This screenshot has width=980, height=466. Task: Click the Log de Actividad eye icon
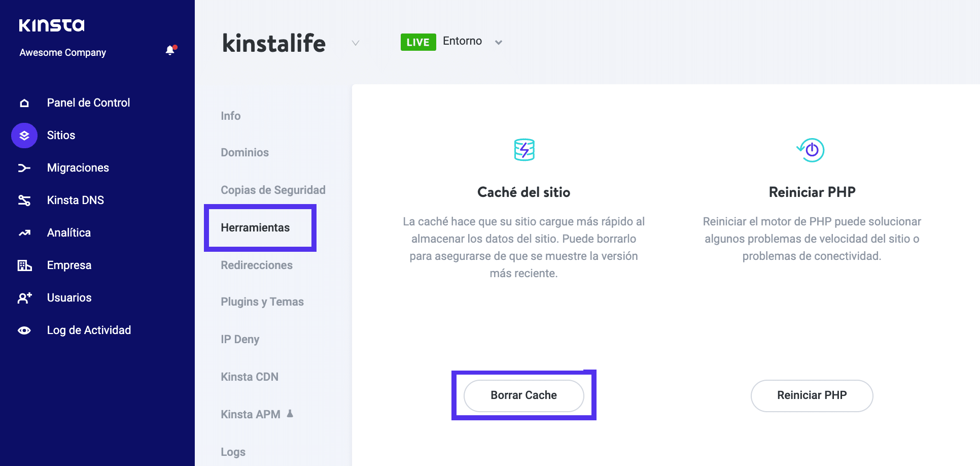tap(24, 330)
